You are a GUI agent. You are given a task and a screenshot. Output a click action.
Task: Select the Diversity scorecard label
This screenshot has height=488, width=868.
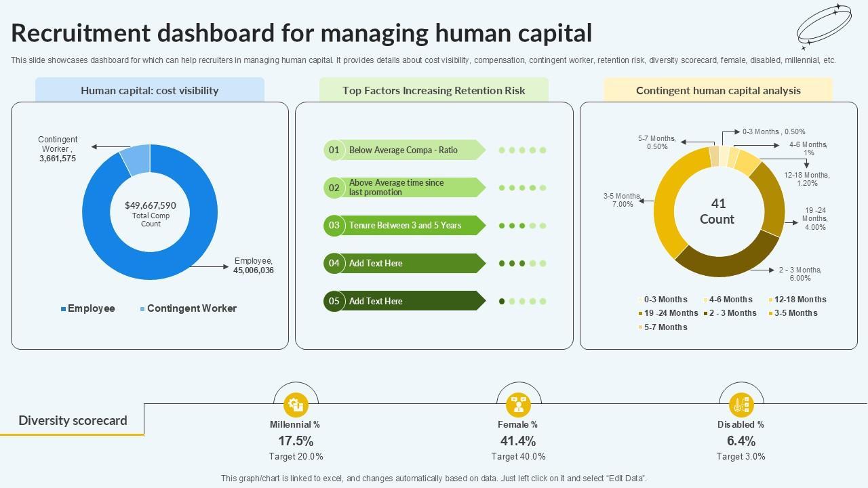click(x=73, y=420)
